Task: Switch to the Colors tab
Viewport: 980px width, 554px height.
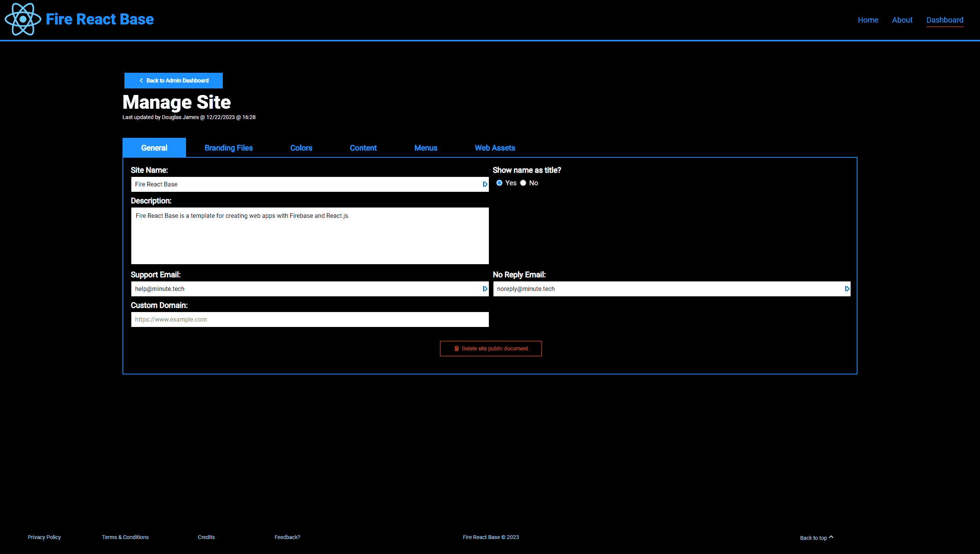Action: tap(301, 147)
